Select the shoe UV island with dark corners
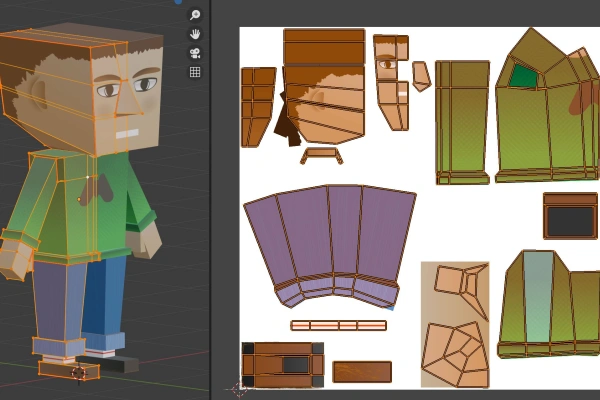This screenshot has height=400, width=600. pyautogui.click(x=283, y=365)
